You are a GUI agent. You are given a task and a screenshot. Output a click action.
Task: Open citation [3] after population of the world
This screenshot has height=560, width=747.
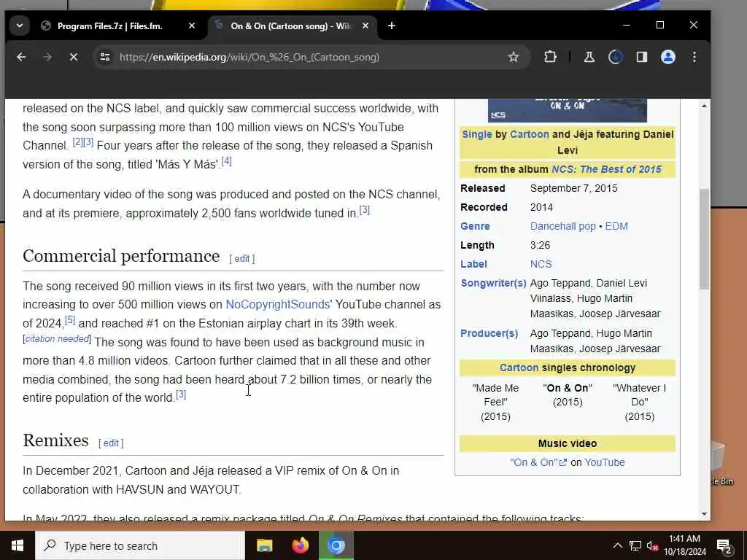pyautogui.click(x=181, y=394)
